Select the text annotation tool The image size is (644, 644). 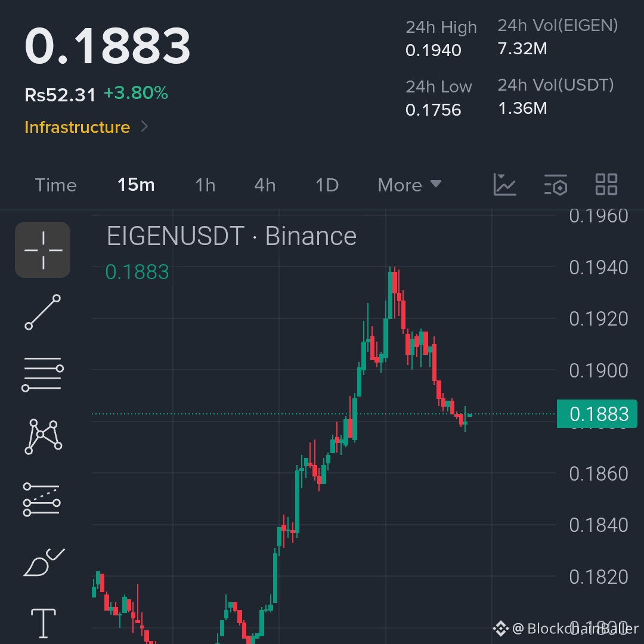[x=44, y=623]
